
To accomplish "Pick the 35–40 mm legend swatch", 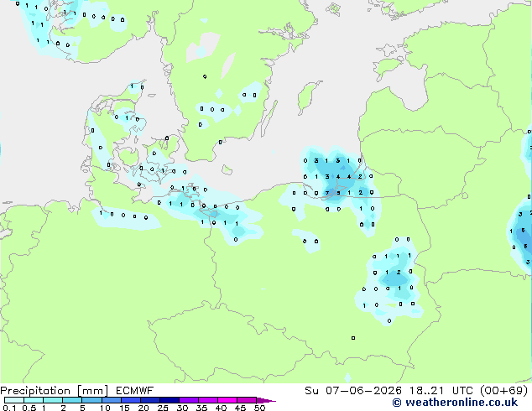I will pos(208,400).
